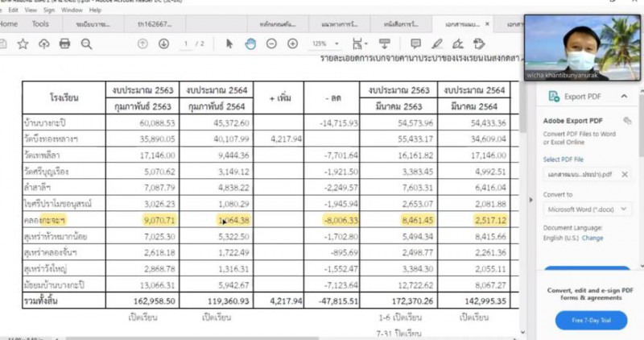Click total value 119,360.93

tap(228, 301)
